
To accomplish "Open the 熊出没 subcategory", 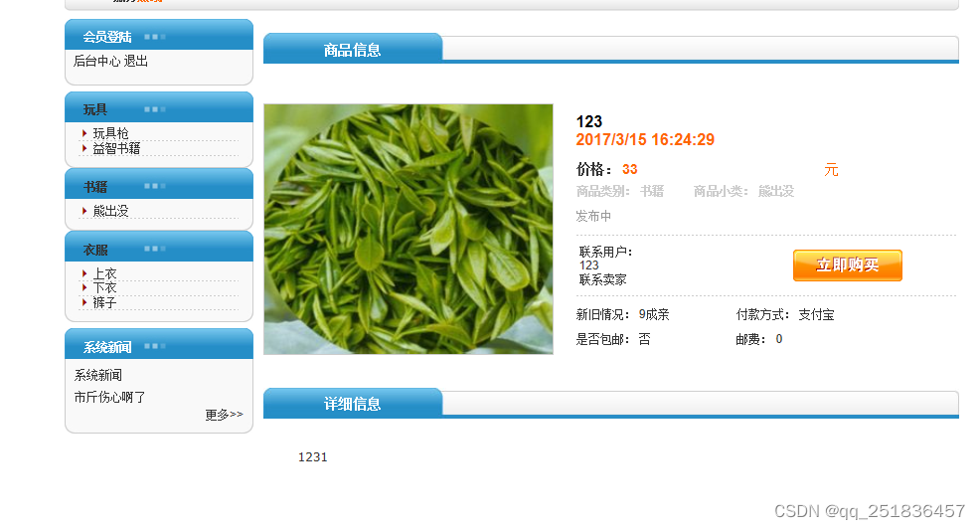I will (110, 211).
